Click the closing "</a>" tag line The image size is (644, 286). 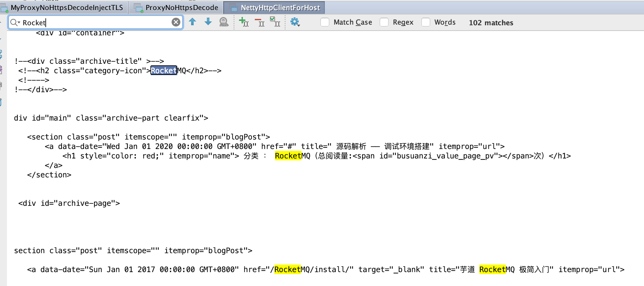[x=54, y=165]
